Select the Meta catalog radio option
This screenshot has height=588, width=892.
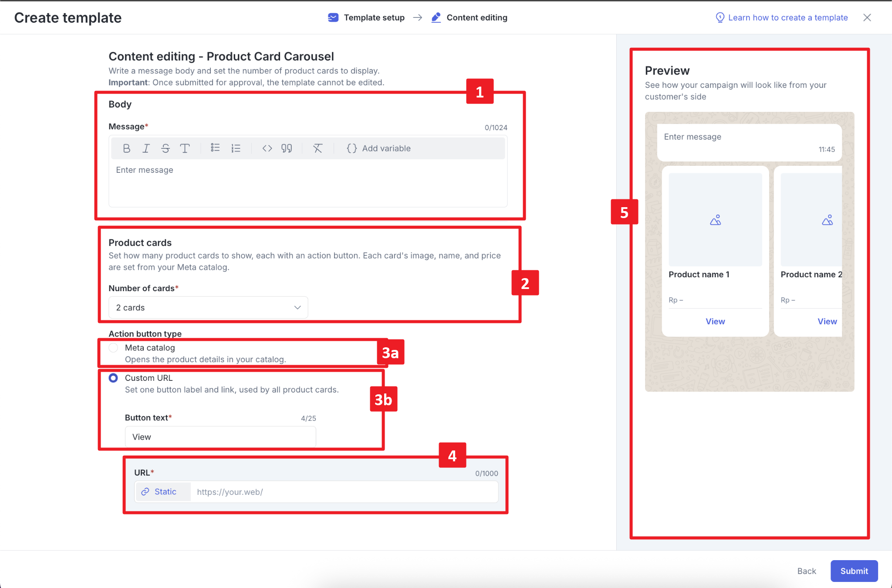pos(113,348)
